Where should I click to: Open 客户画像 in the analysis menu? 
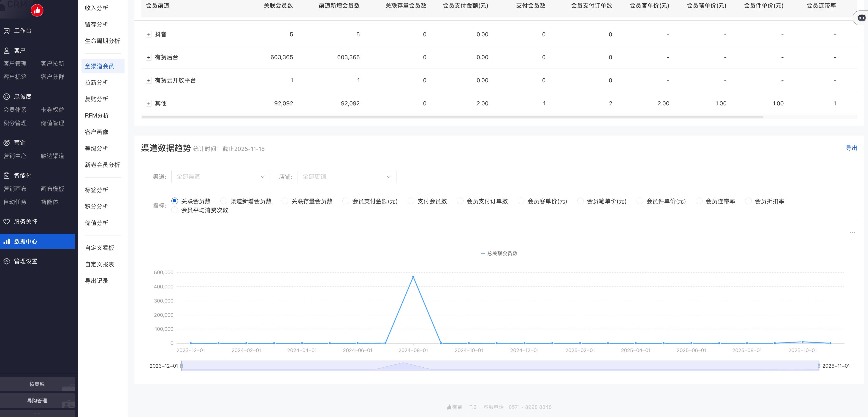(97, 132)
